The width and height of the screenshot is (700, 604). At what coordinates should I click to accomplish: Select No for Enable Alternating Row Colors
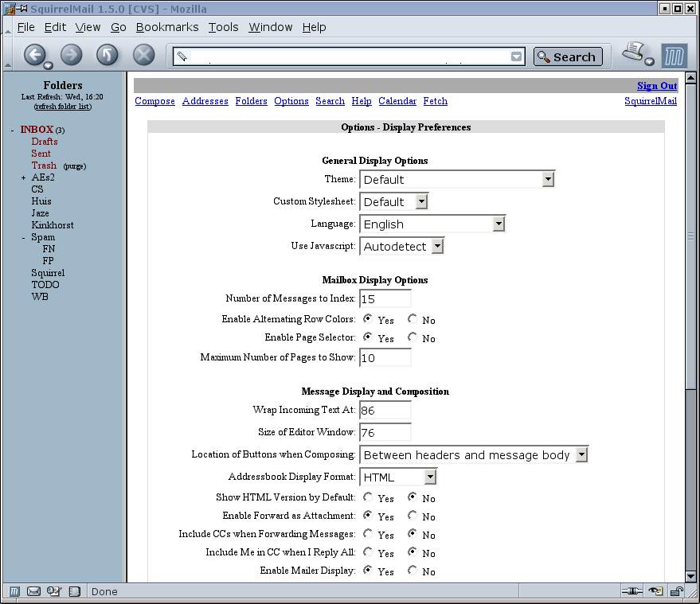(x=412, y=318)
